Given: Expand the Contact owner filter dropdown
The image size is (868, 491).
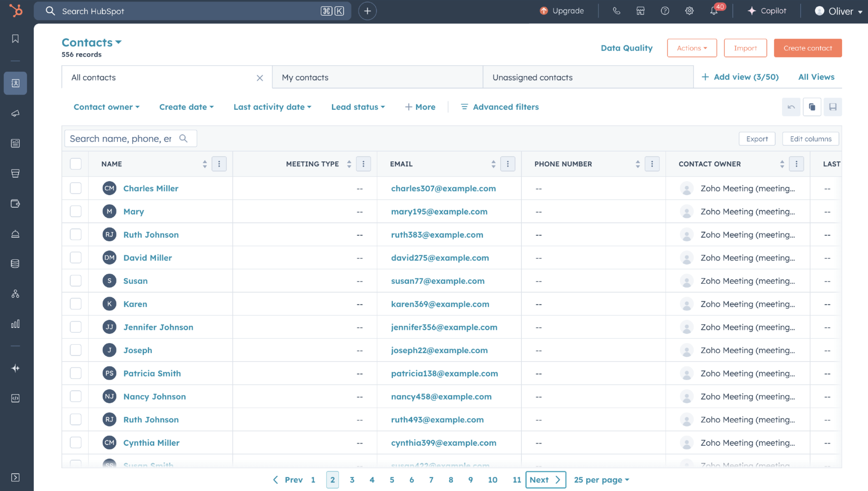Looking at the screenshot, I should 106,107.
